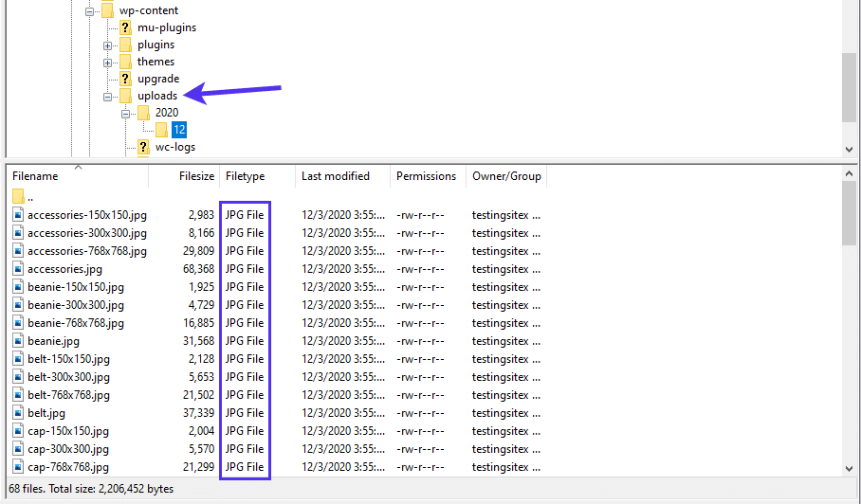Collapse the 2020 folder node
Image resolution: width=861 pixels, height=504 pixels.
(126, 114)
